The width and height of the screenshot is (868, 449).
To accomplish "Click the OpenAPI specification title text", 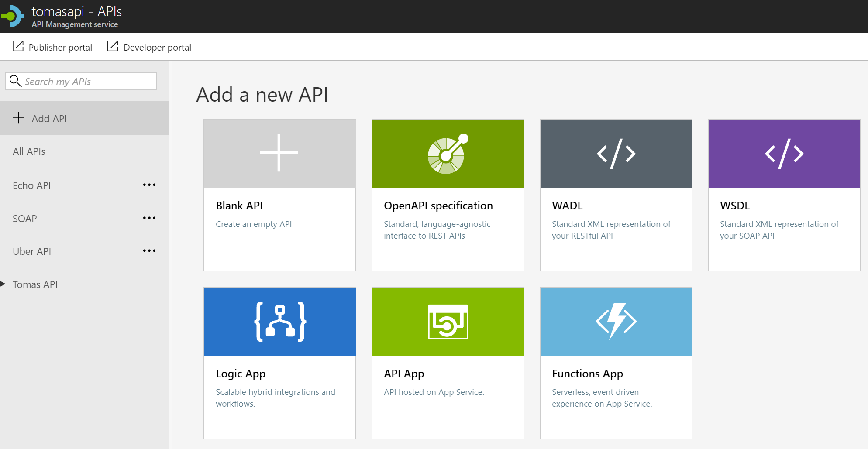I will coord(438,206).
